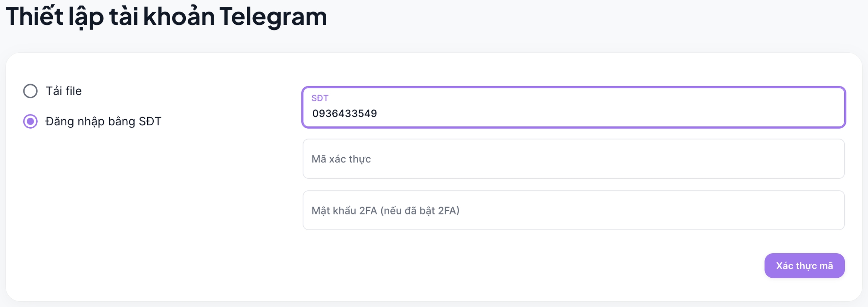868x307 pixels.
Task: Select the "Tải file" radio button
Action: (x=31, y=91)
